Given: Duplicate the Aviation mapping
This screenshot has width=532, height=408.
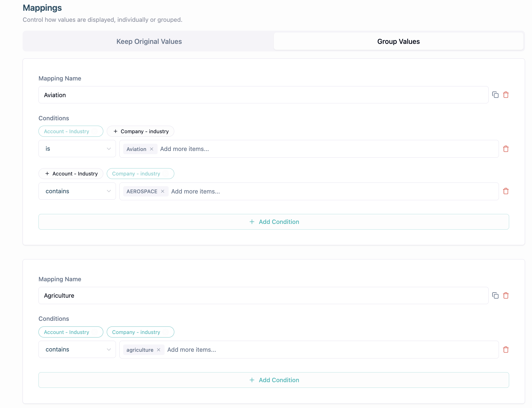Looking at the screenshot, I should (495, 95).
